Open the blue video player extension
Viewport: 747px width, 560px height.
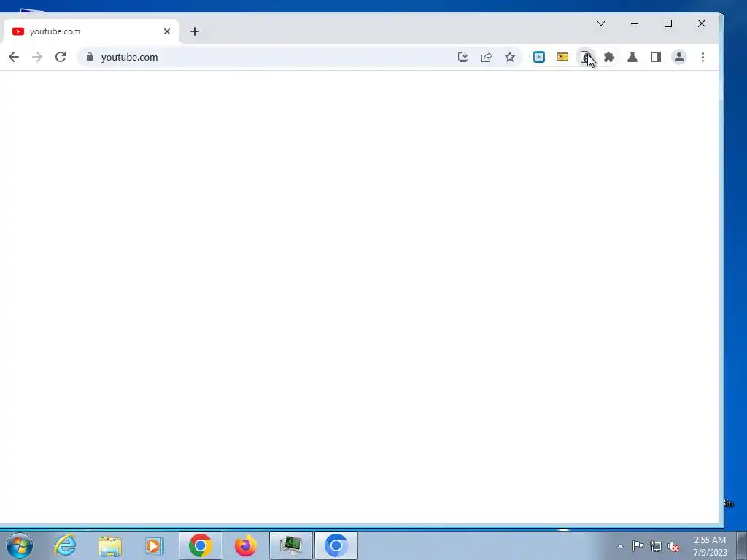(539, 57)
